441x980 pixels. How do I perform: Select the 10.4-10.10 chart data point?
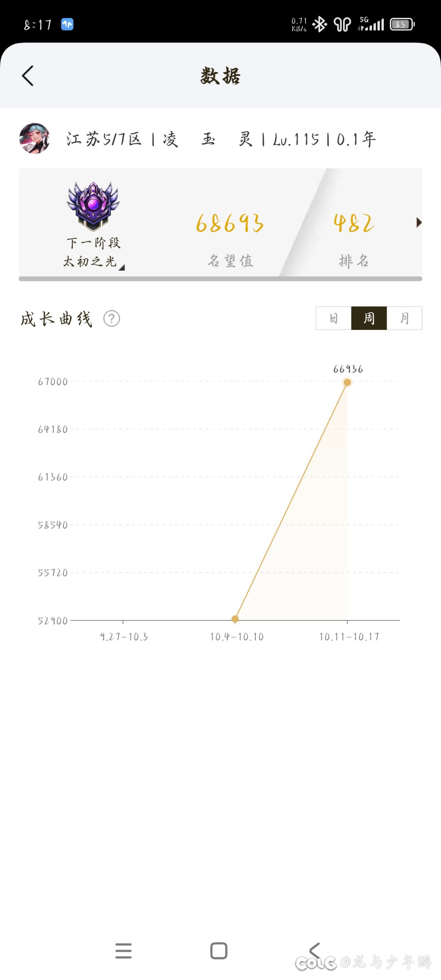click(x=235, y=619)
